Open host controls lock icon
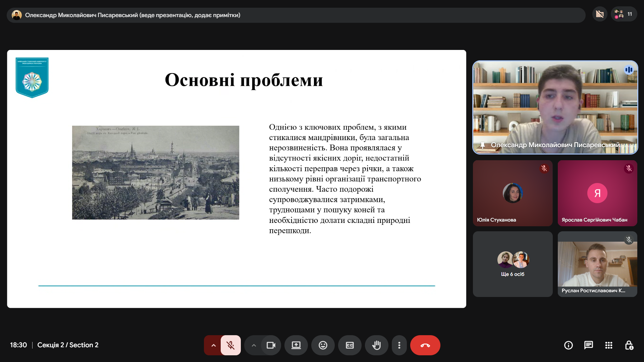The image size is (644, 362). 629,345
